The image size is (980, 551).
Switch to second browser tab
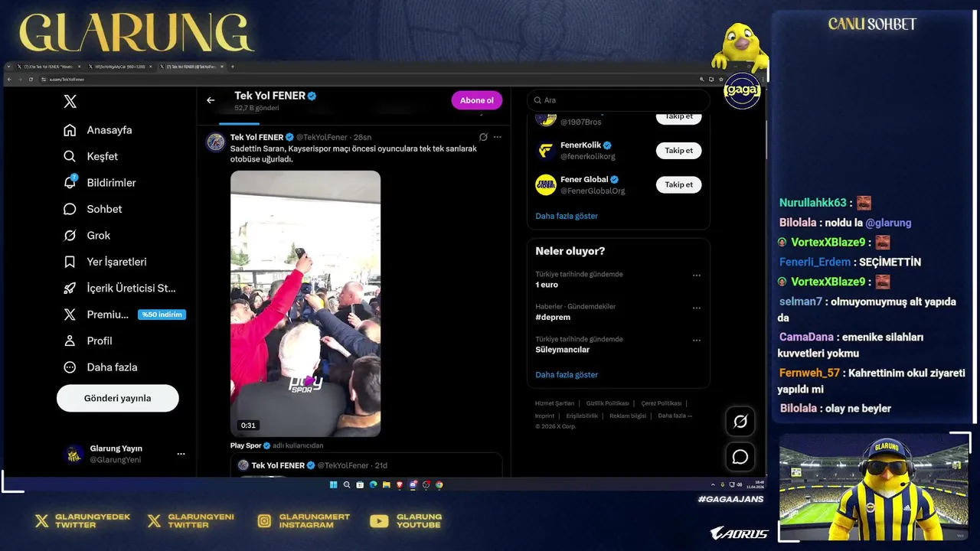coord(120,67)
